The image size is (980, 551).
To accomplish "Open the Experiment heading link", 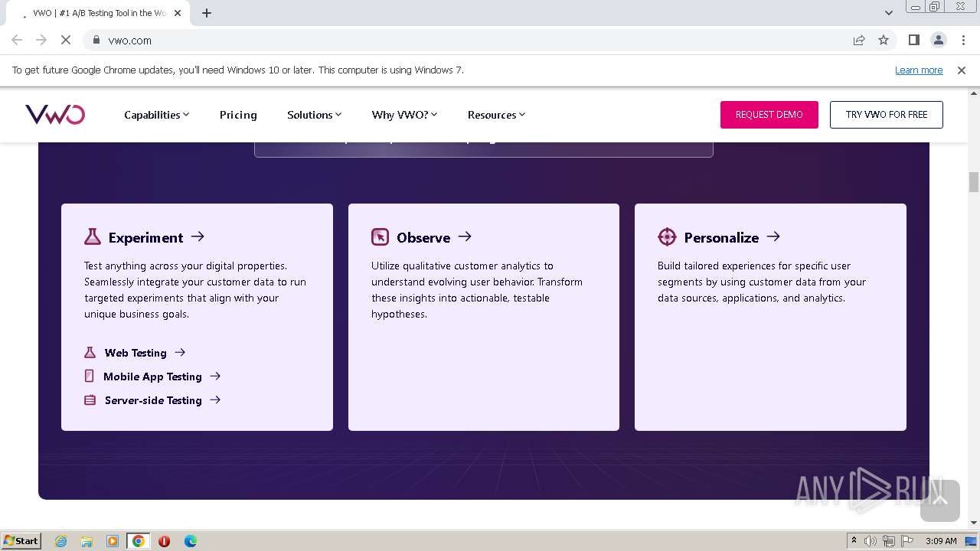I will (x=145, y=237).
